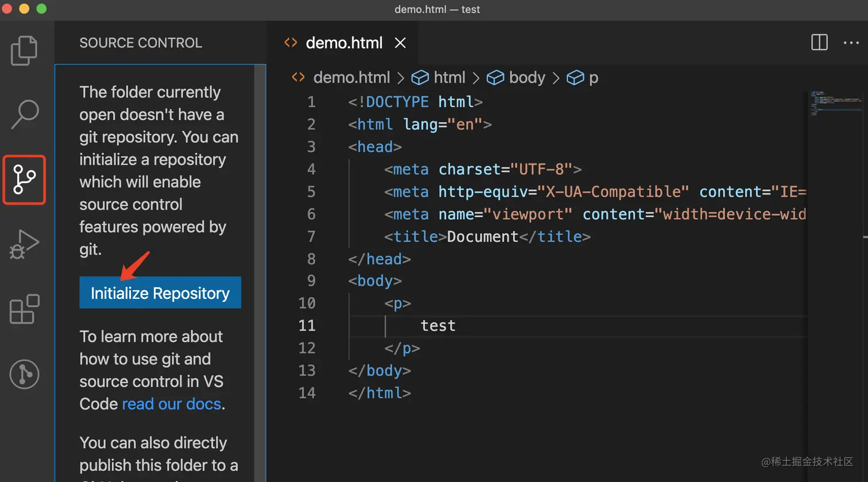Click the word test on line 11

pos(438,325)
